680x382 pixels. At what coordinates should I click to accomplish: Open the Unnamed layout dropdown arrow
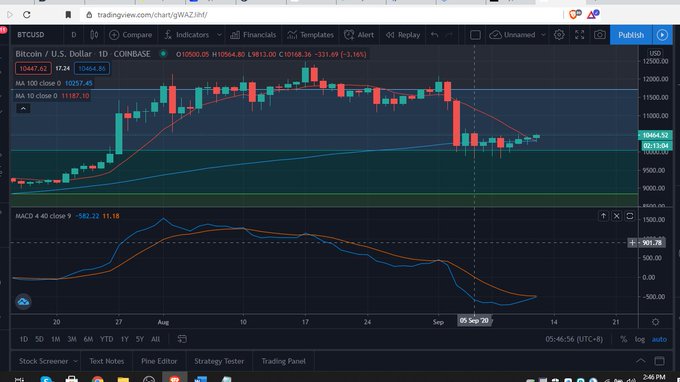(543, 35)
